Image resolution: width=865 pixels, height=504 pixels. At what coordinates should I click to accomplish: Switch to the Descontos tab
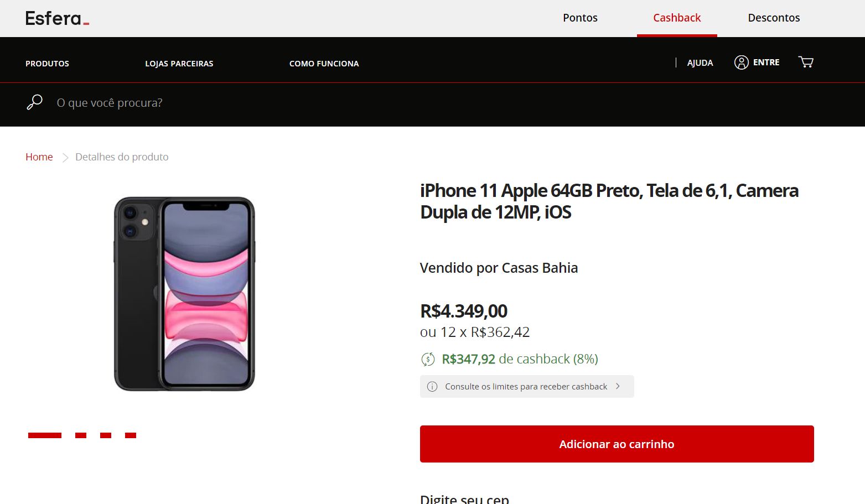774,18
